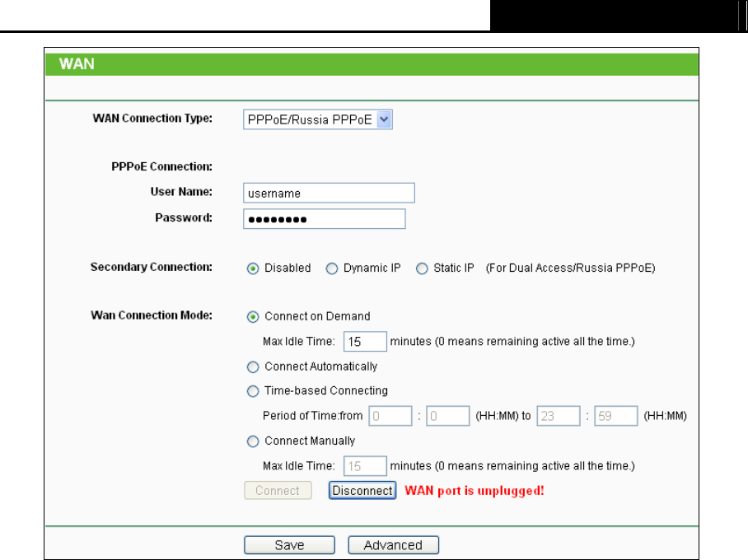Click the 'WAN port is unplugged!' warning text
Image resolution: width=748 pixels, height=560 pixels.
(x=475, y=491)
